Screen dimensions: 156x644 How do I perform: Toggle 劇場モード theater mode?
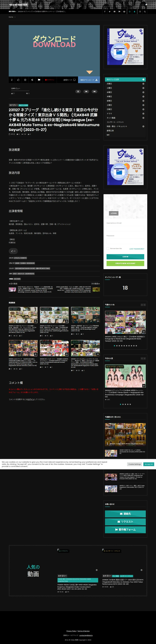[x=69, y=80]
